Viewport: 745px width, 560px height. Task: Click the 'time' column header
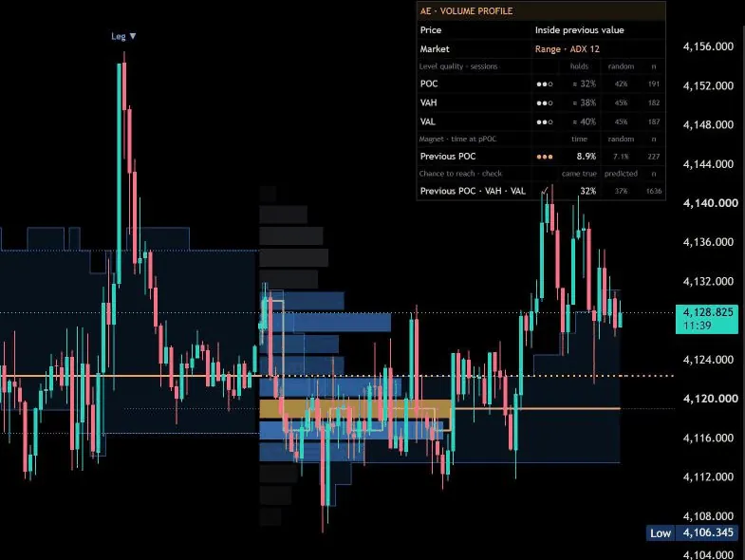coord(579,140)
